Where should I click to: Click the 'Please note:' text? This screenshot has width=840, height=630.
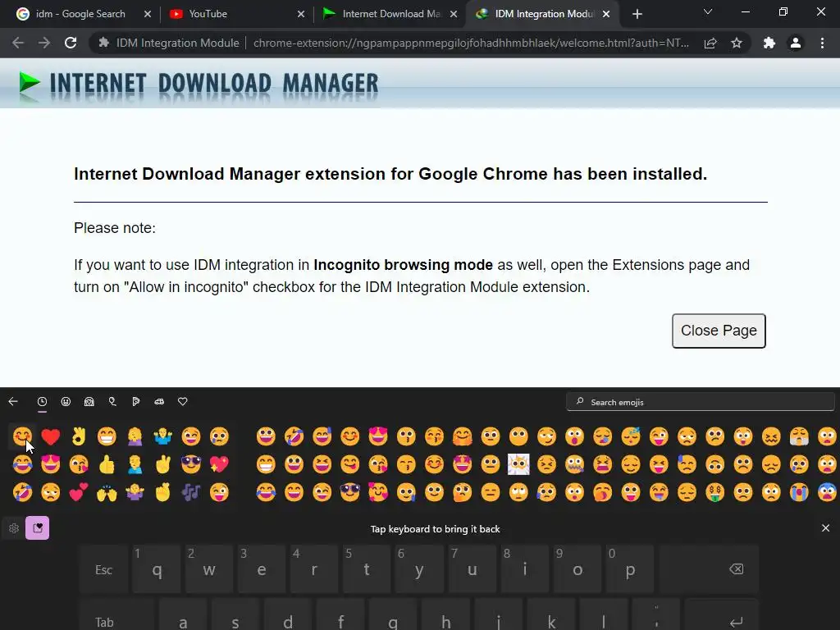tap(115, 228)
